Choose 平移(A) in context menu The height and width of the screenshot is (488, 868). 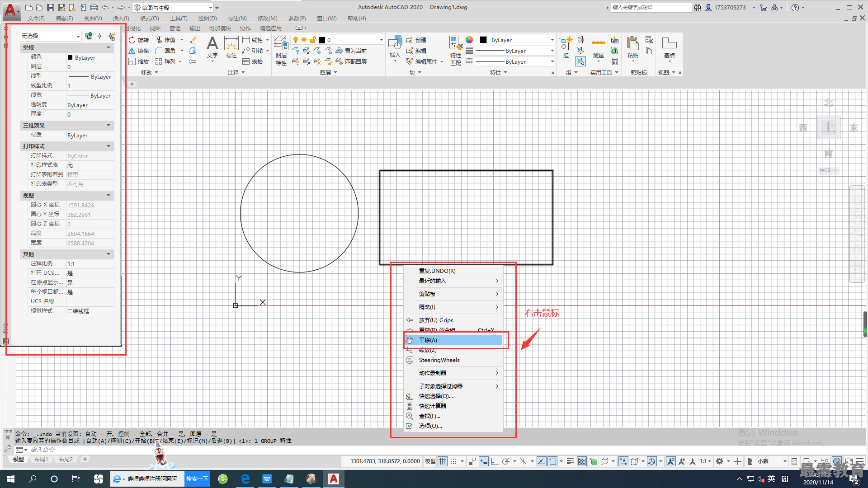(453, 340)
